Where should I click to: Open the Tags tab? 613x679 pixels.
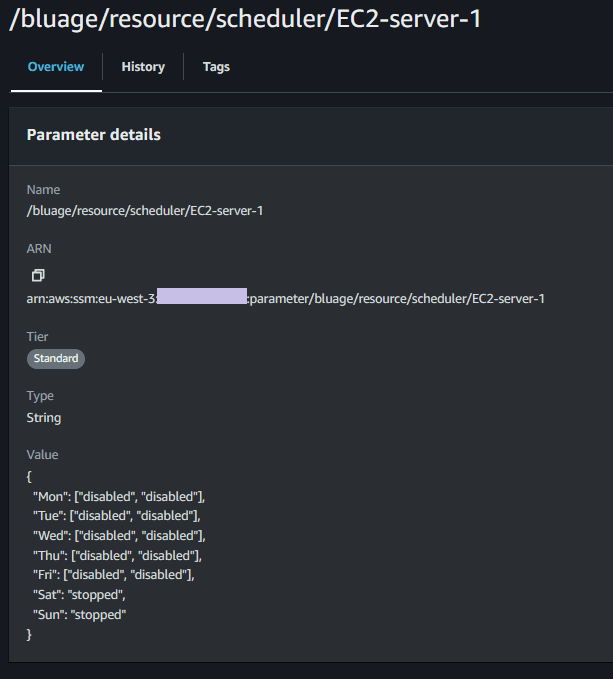coord(216,67)
